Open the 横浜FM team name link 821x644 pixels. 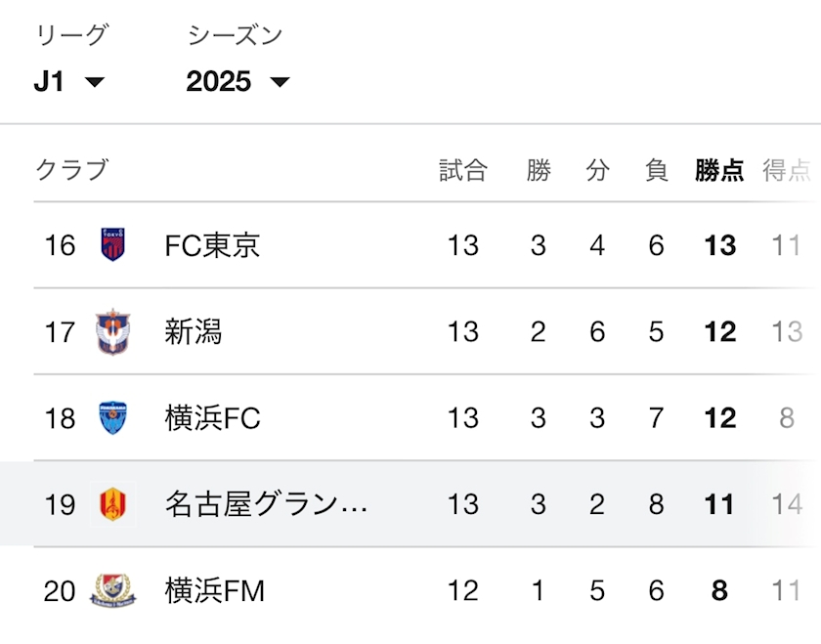[x=215, y=590]
